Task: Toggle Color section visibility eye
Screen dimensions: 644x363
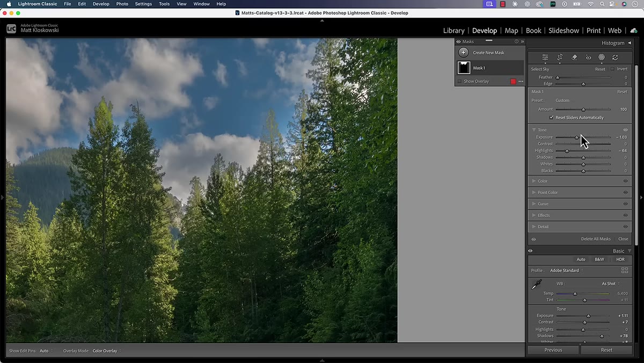Action: [x=625, y=181]
